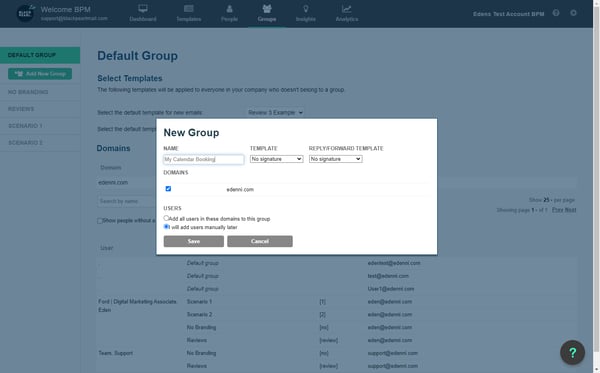Screen dimensions: 600x373
Task: Select the Default Group sidebar item
Action: tap(40, 55)
